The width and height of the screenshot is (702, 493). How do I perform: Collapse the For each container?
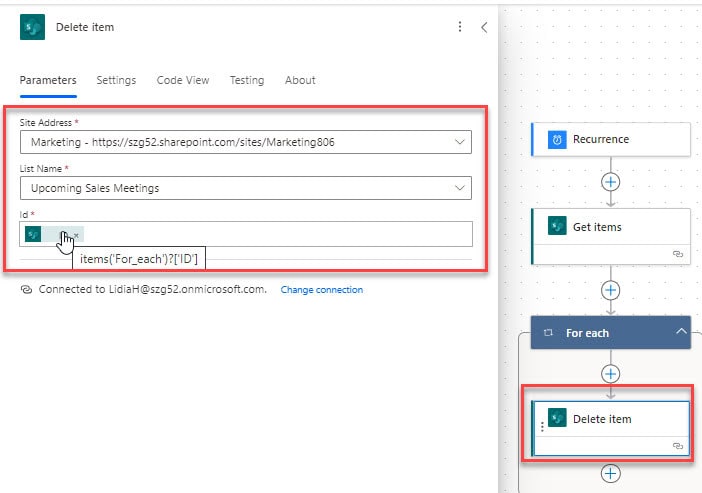[x=681, y=332]
